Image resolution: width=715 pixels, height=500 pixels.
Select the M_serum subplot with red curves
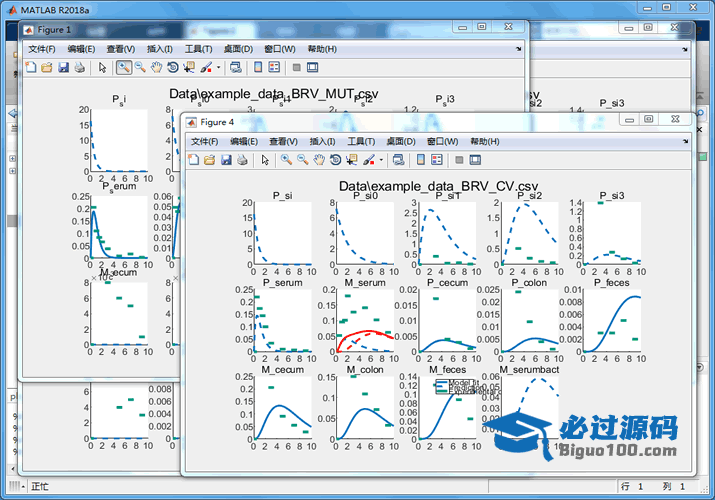click(365, 320)
